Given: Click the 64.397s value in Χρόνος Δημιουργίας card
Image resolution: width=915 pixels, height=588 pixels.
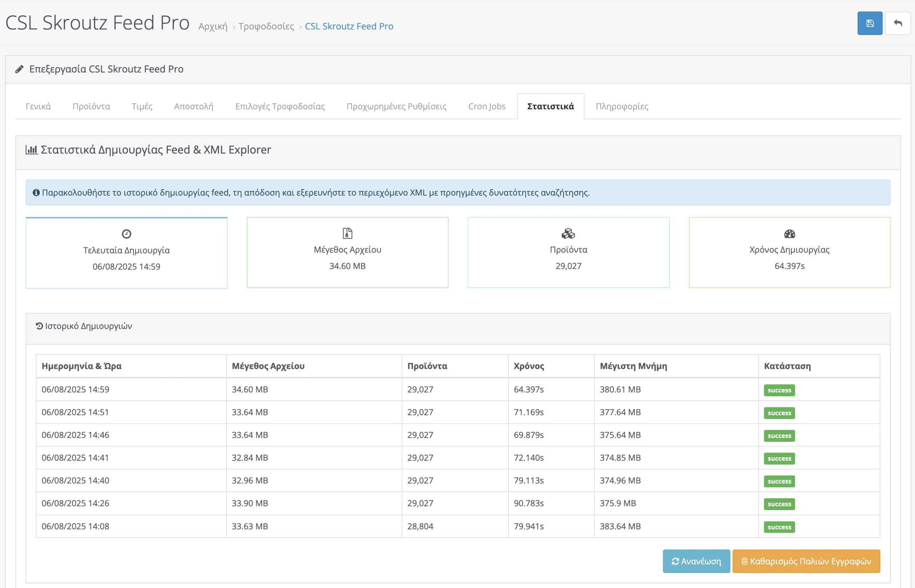Looking at the screenshot, I should pyautogui.click(x=790, y=266).
